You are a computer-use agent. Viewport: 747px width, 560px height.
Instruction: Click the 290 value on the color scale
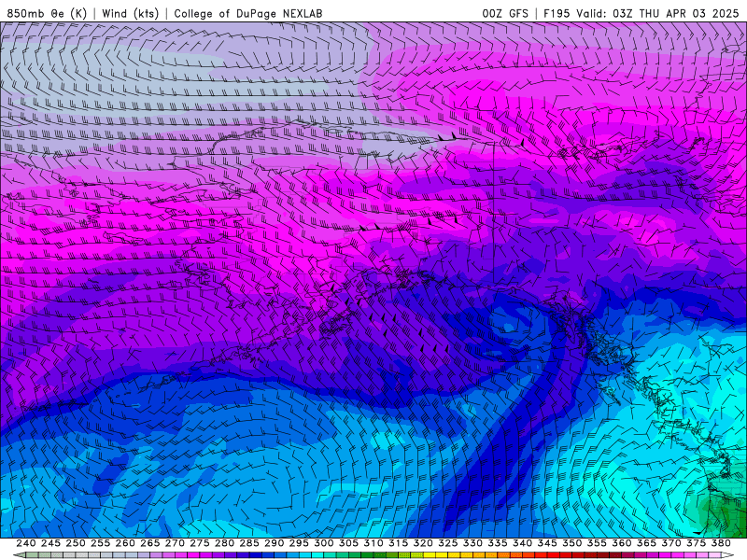(274, 543)
